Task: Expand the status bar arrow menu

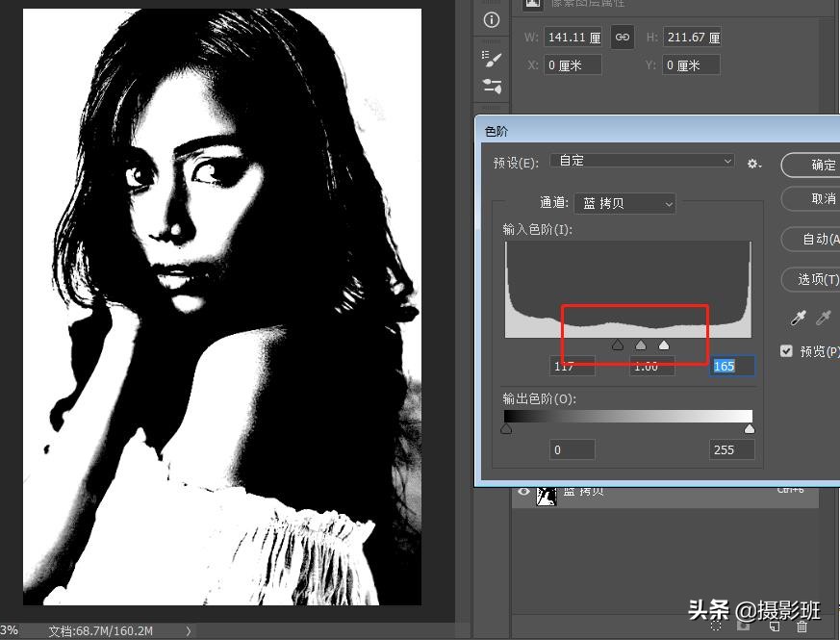Action: (x=189, y=631)
